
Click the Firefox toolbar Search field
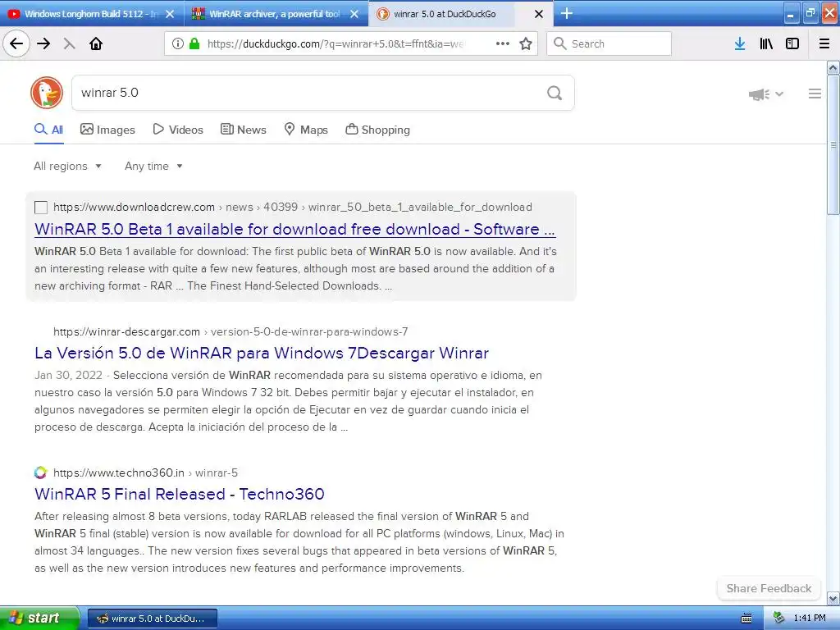(x=609, y=44)
